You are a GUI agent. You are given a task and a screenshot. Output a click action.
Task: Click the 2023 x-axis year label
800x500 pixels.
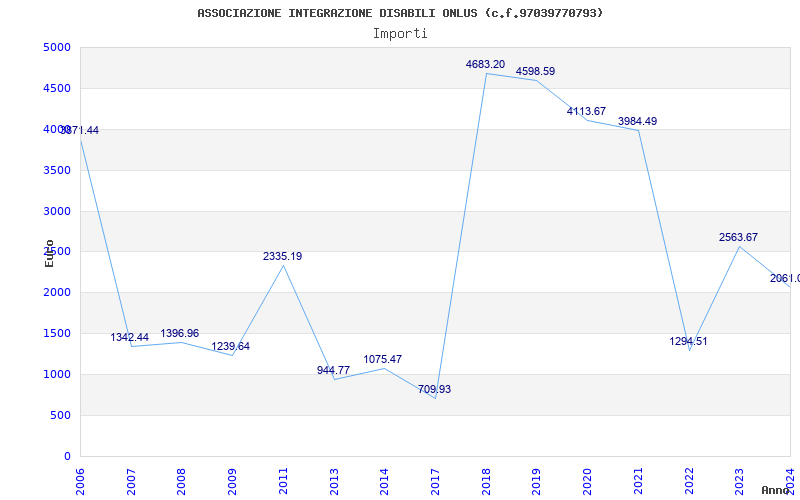(739, 482)
